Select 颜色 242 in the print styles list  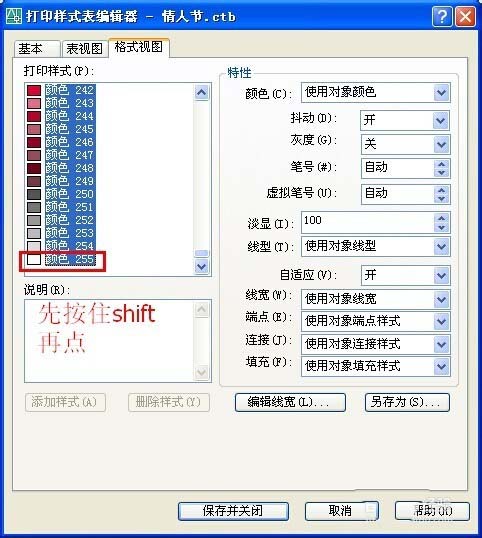tap(60, 90)
